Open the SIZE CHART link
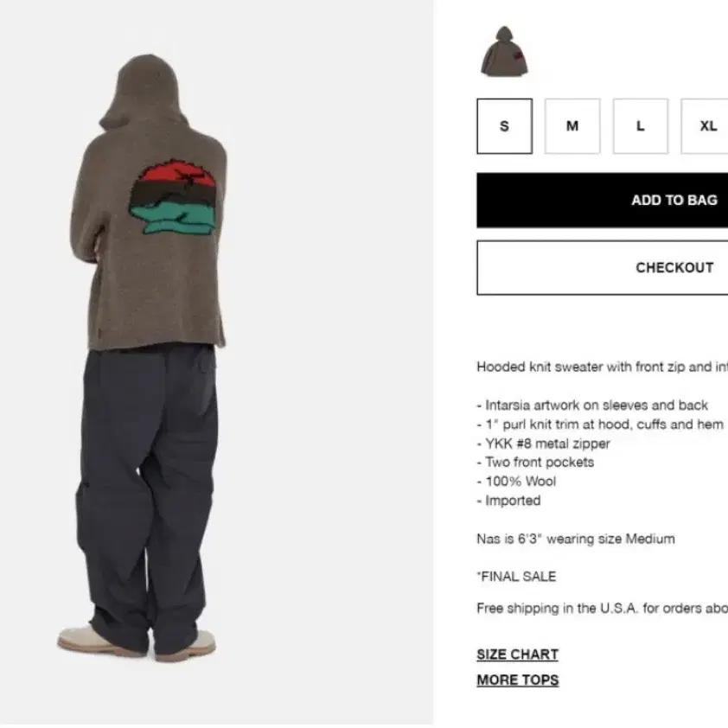Viewport: 728px width, 728px height. point(517,655)
